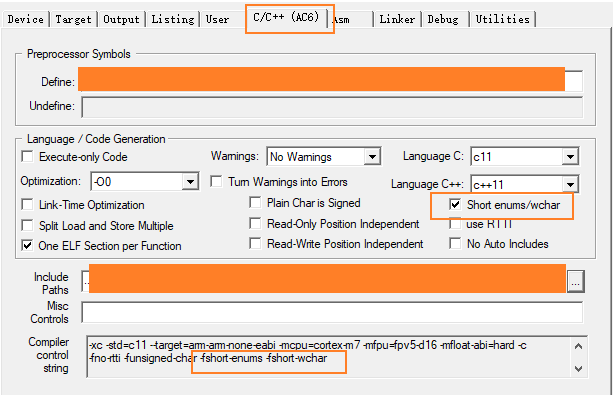Uncheck One ELF Section per Function
This screenshot has width=613, height=395.
tap(27, 246)
